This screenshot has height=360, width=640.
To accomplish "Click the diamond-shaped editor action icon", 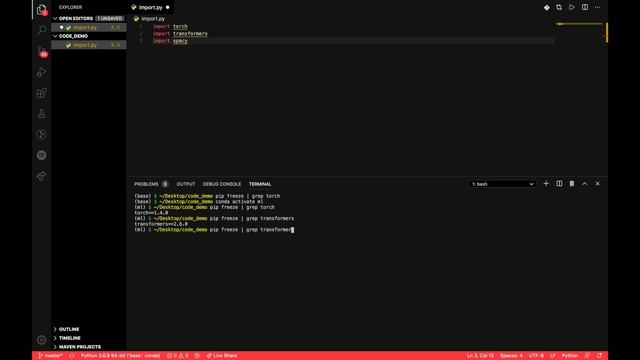I will pyautogui.click(x=547, y=7).
